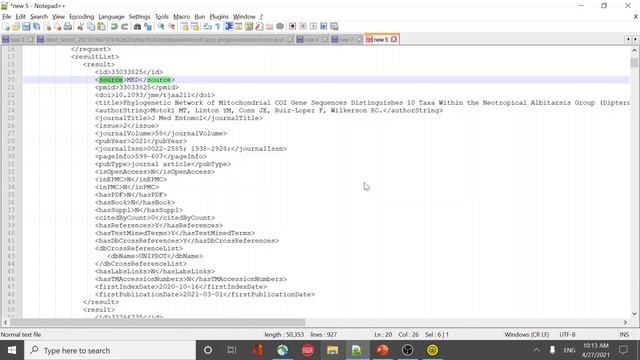Click the Open file toolbar icon
Viewport: 640px width, 360px height.
tap(16, 27)
